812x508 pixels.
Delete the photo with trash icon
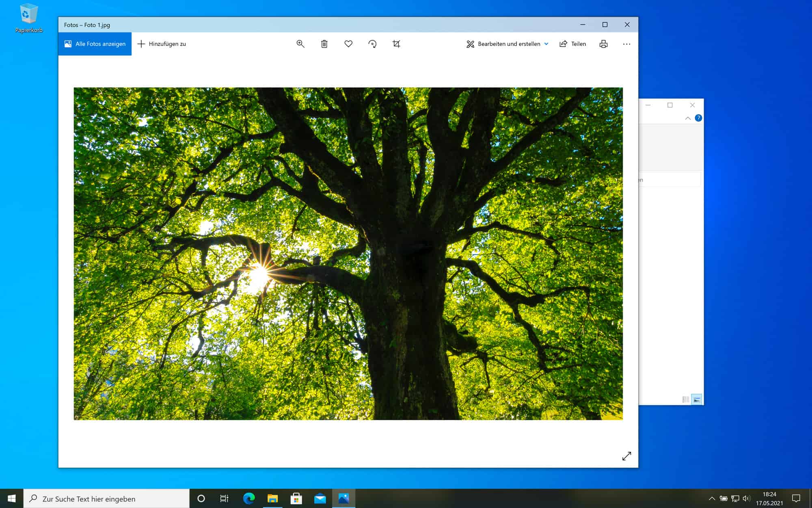(324, 44)
